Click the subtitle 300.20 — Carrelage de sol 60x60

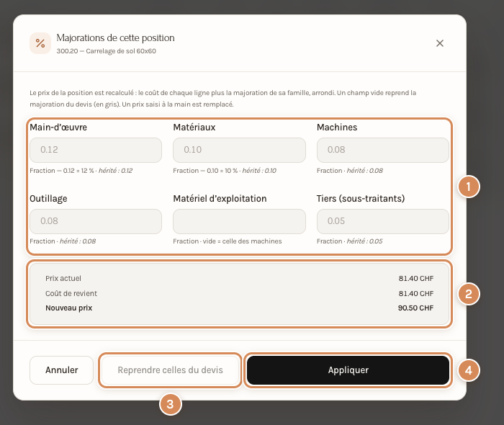click(106, 51)
